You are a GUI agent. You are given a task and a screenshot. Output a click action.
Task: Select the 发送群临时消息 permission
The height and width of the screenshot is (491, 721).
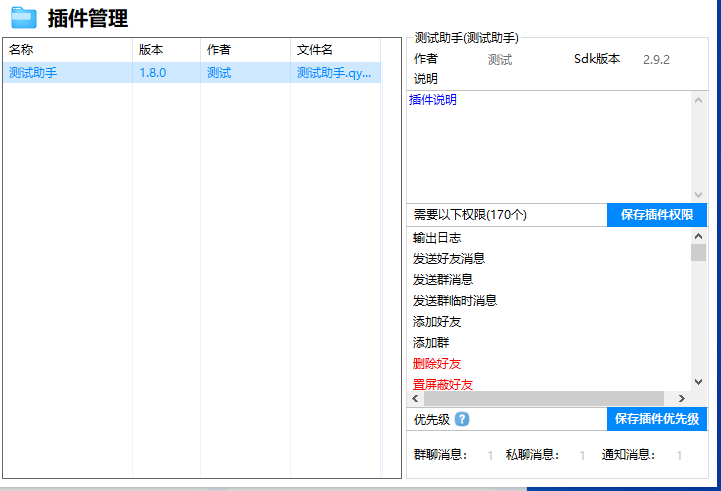[x=455, y=301]
